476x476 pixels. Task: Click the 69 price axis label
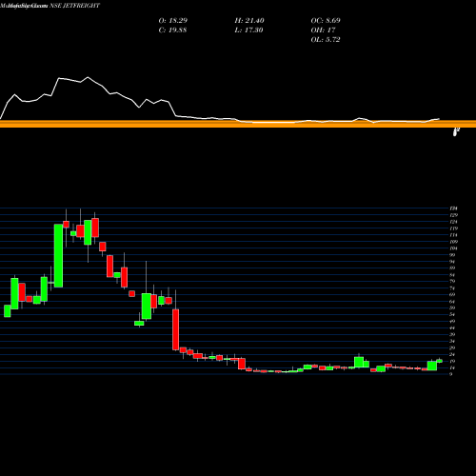452,294
